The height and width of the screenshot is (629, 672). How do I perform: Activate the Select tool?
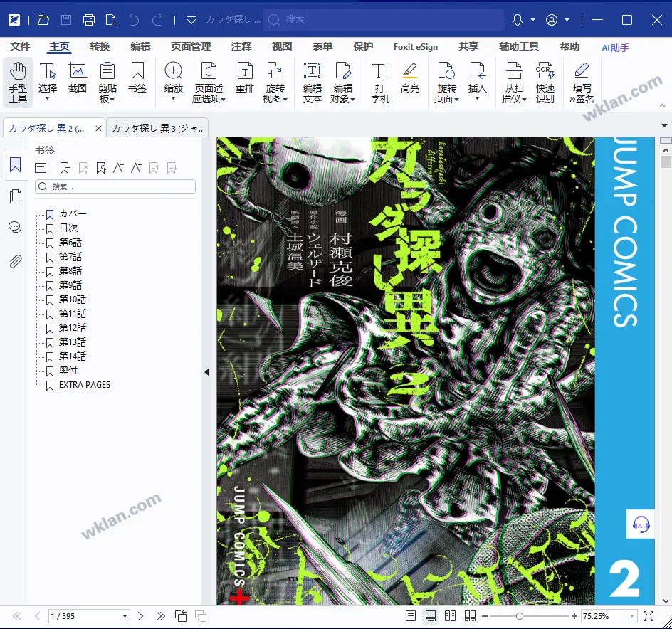coord(47,83)
